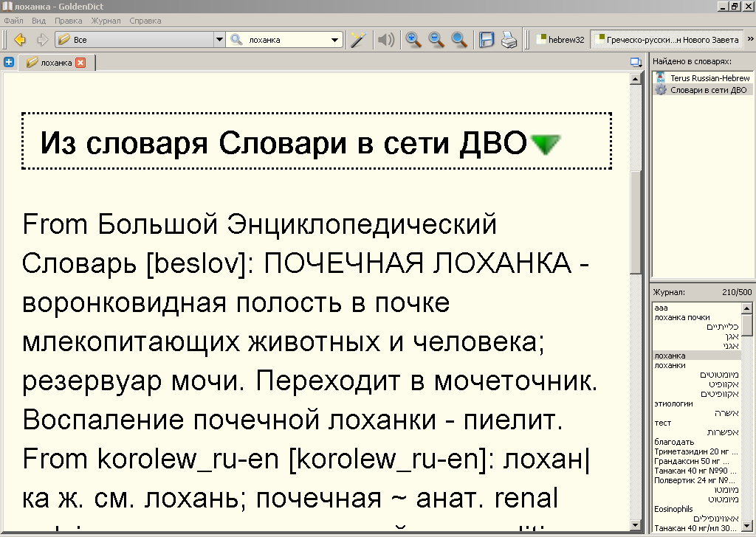Select the highlighted лоханка journal entry

coord(697,356)
